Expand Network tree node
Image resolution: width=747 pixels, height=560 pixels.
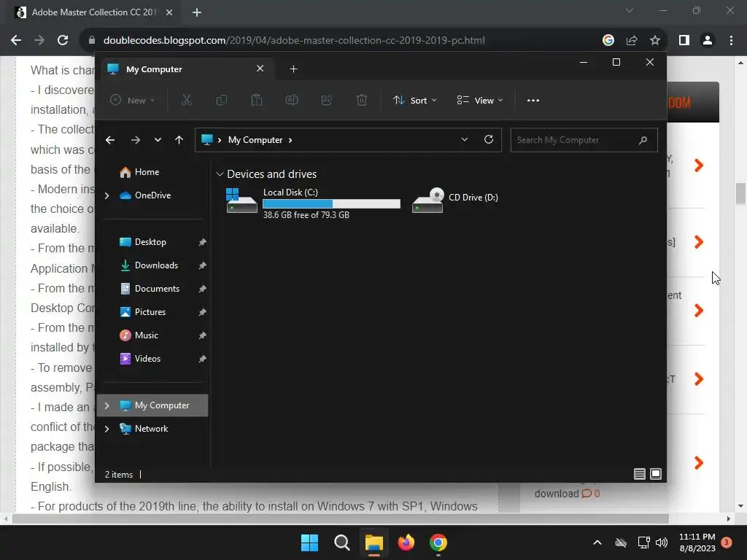[107, 429]
